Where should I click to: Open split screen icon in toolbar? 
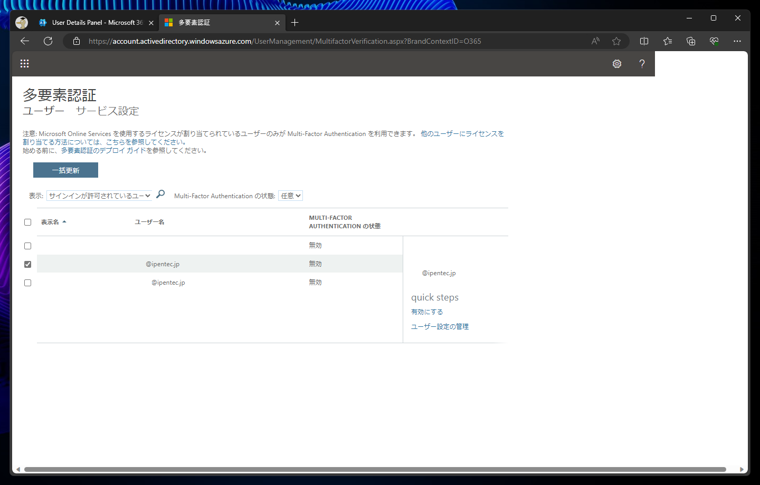[x=644, y=41]
